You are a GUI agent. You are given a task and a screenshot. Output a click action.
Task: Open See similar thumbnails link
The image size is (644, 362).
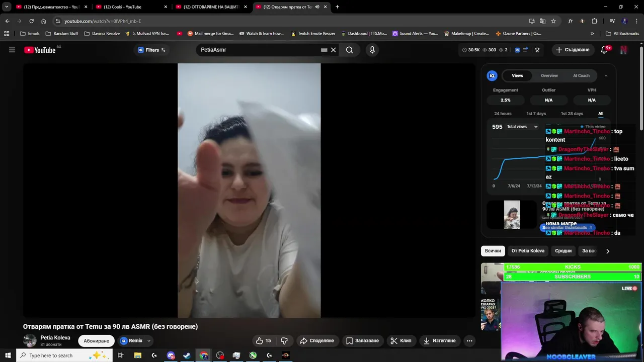pos(568,227)
